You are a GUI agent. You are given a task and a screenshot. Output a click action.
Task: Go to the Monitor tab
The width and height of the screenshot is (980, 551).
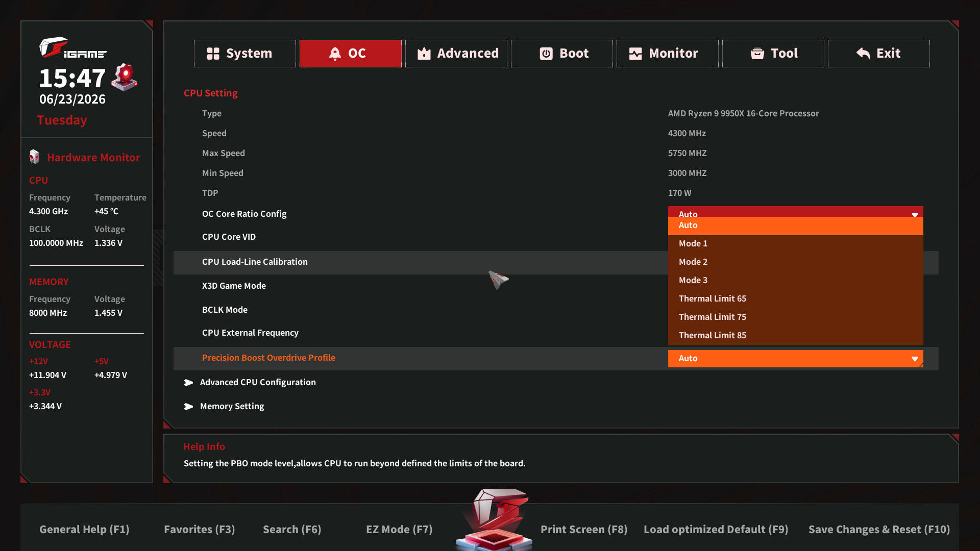tap(668, 54)
